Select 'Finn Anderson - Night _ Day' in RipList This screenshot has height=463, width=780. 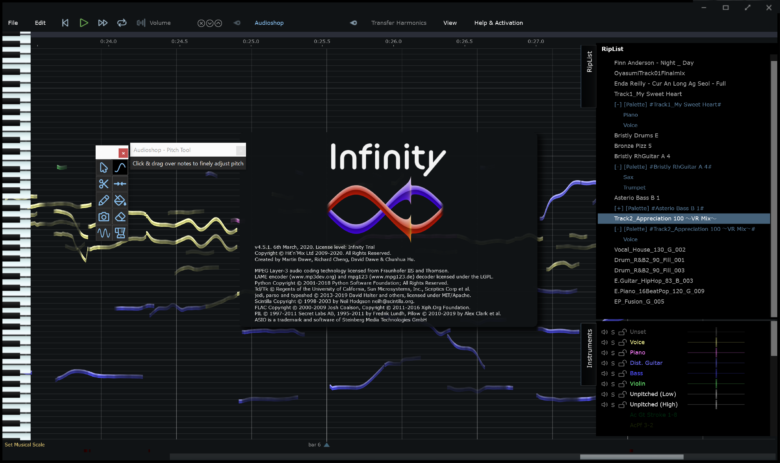(x=653, y=63)
